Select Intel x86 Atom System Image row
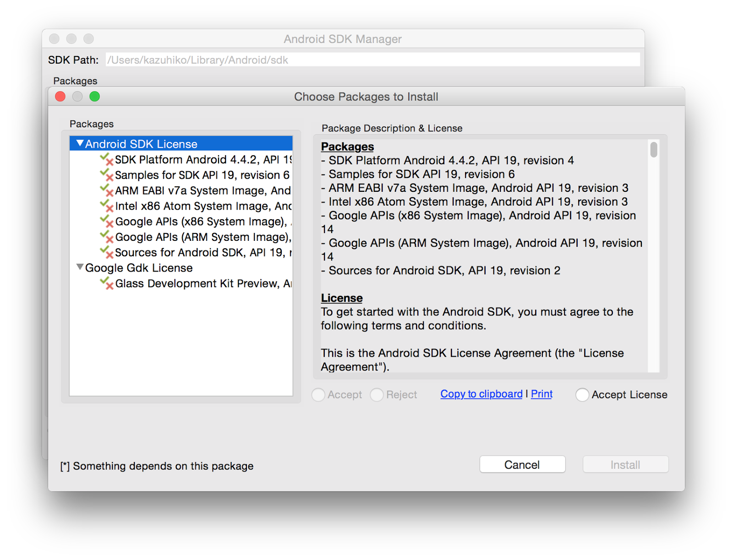Screen dimensions: 733x560 181,206
